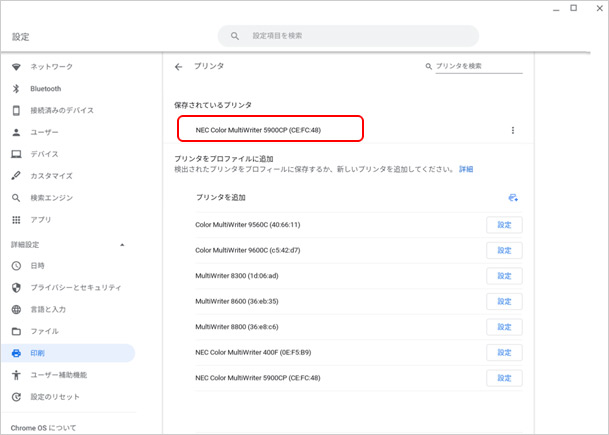Set up Color MultiWriter 9560C printer
Viewport: 609px width, 435px height.
point(504,225)
